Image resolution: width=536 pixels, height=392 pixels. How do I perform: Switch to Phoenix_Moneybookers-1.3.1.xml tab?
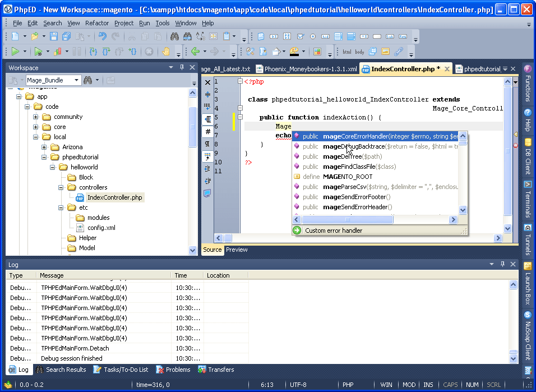tap(306, 69)
